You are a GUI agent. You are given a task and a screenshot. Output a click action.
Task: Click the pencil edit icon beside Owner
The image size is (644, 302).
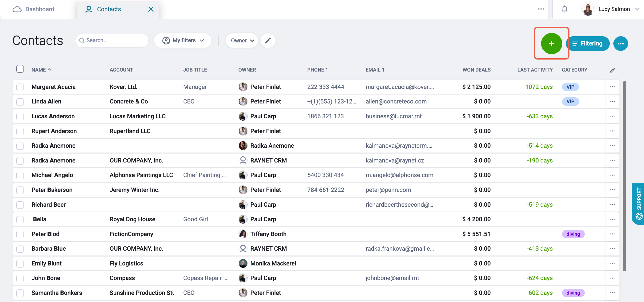(268, 40)
